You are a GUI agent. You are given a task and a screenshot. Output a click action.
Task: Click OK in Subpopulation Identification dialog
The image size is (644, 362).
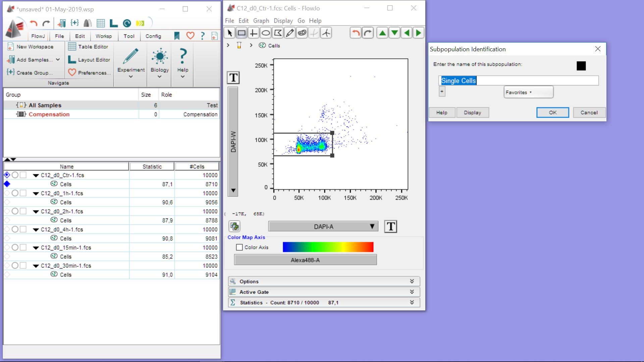tap(552, 113)
